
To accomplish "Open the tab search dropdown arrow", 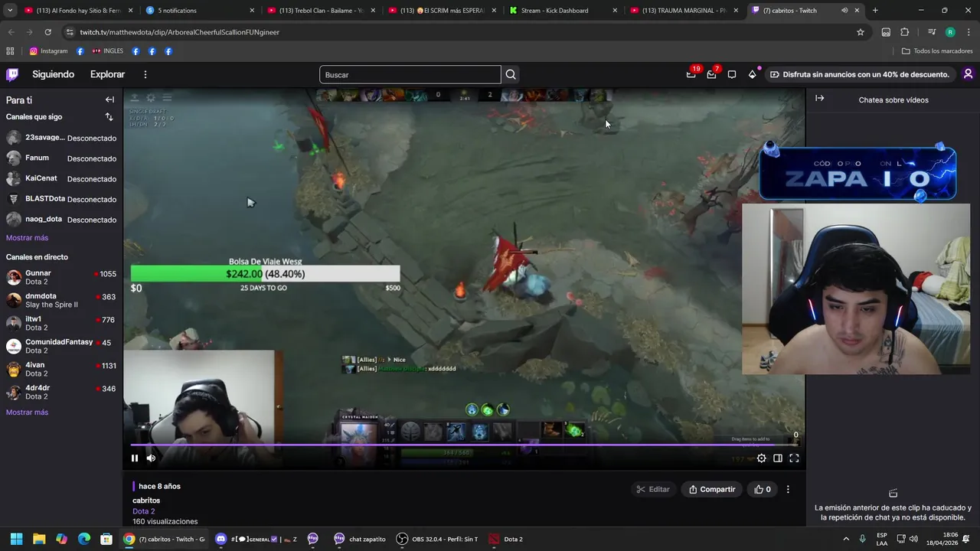I will (10, 11).
